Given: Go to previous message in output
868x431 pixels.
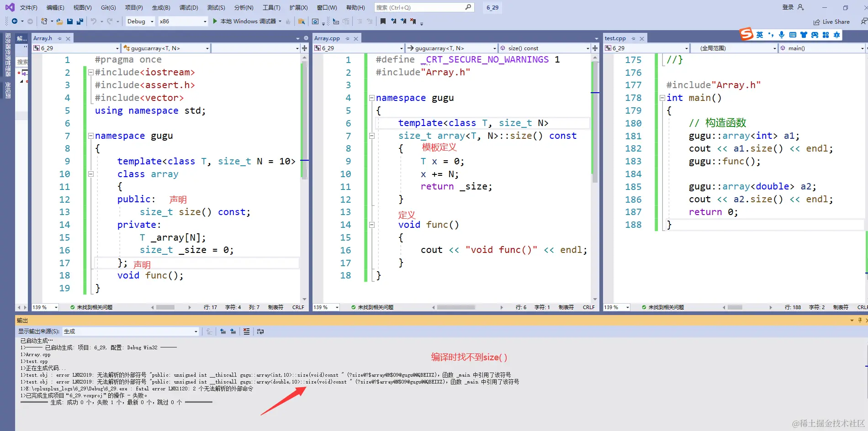Looking at the screenshot, I should pos(223,331).
